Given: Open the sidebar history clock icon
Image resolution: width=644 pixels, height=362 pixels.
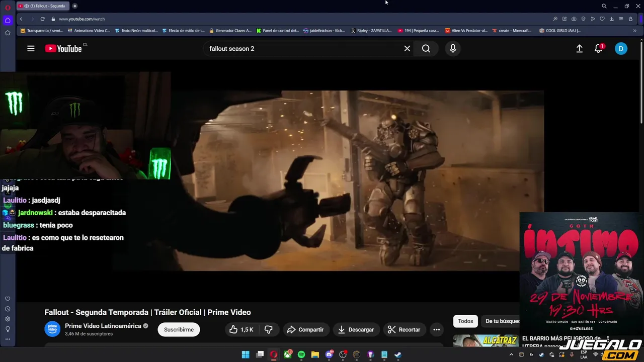Looking at the screenshot, I should [x=8, y=309].
